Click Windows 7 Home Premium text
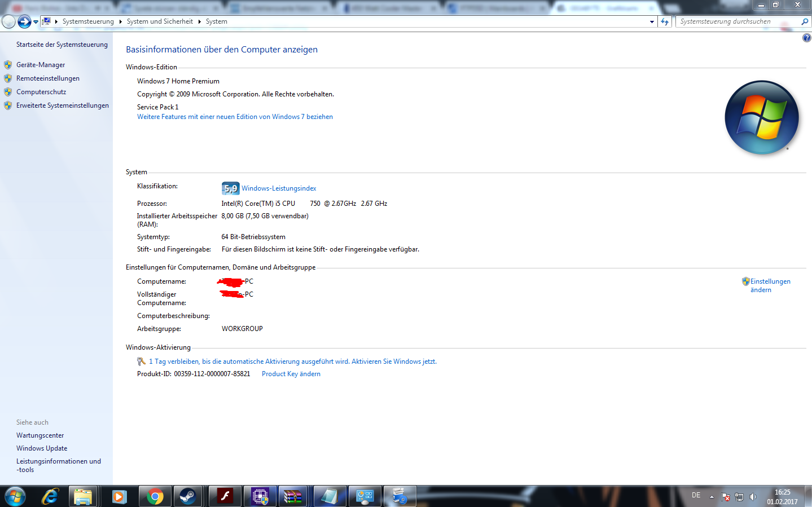This screenshot has height=507, width=812. (178, 81)
